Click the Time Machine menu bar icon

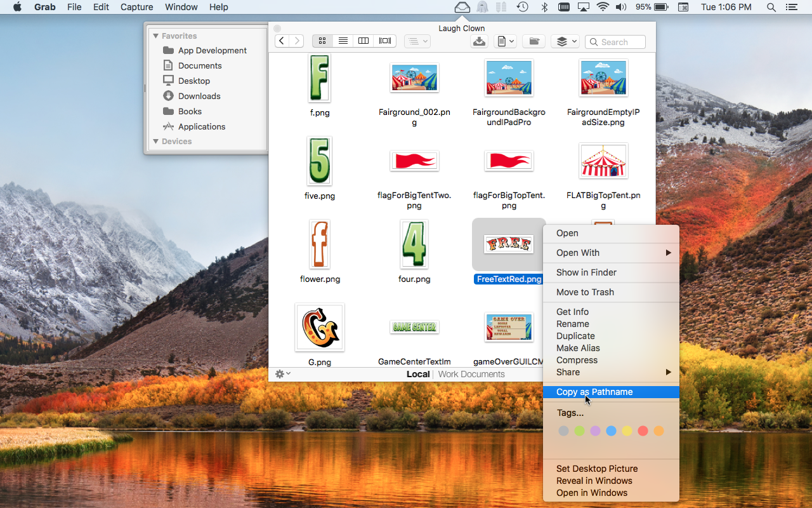tap(522, 7)
